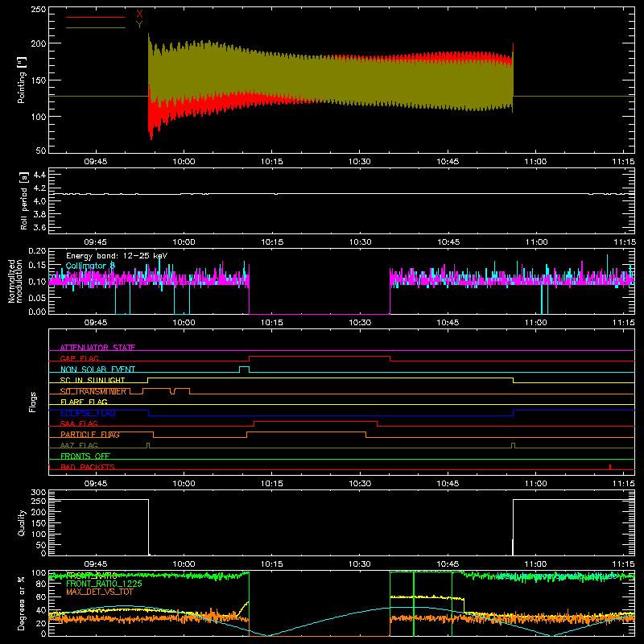The width and height of the screenshot is (644, 644).
Task: Select the NON_SOLAR_EVENT flag label
Action: [x=97, y=369]
